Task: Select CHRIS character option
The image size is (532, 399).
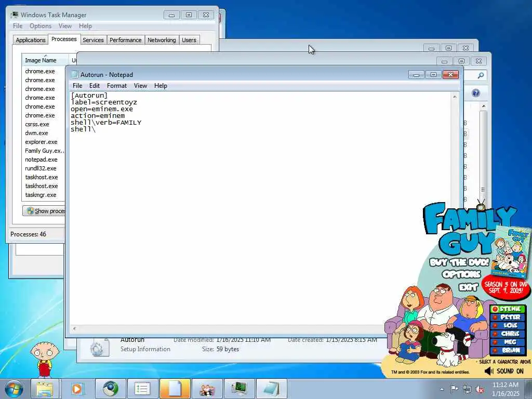Action: tap(508, 334)
